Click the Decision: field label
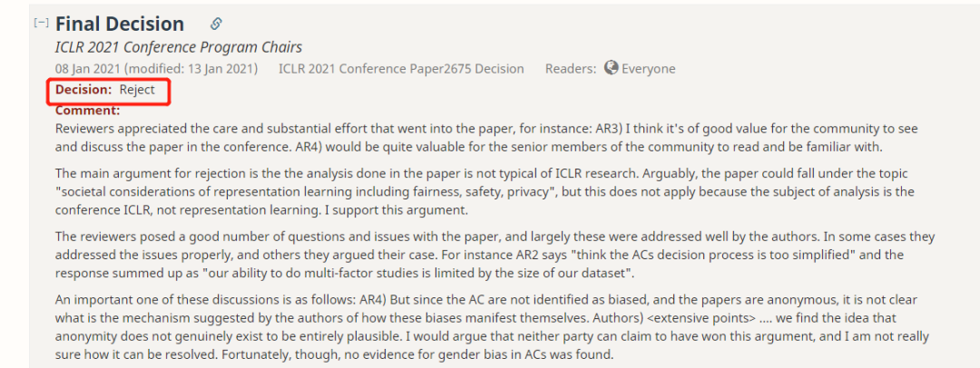Viewport: 980px width, 368px height. coord(83,90)
